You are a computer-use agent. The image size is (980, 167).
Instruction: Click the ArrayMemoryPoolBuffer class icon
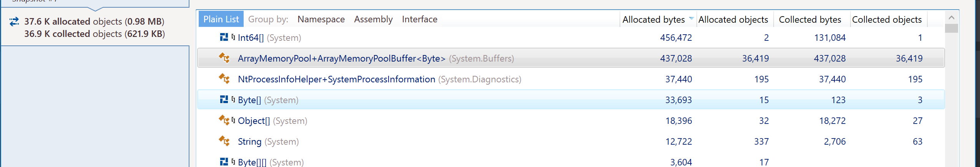click(224, 58)
